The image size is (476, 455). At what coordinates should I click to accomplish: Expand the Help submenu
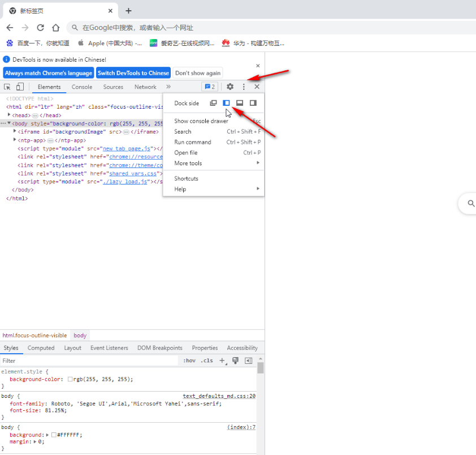pyautogui.click(x=214, y=189)
